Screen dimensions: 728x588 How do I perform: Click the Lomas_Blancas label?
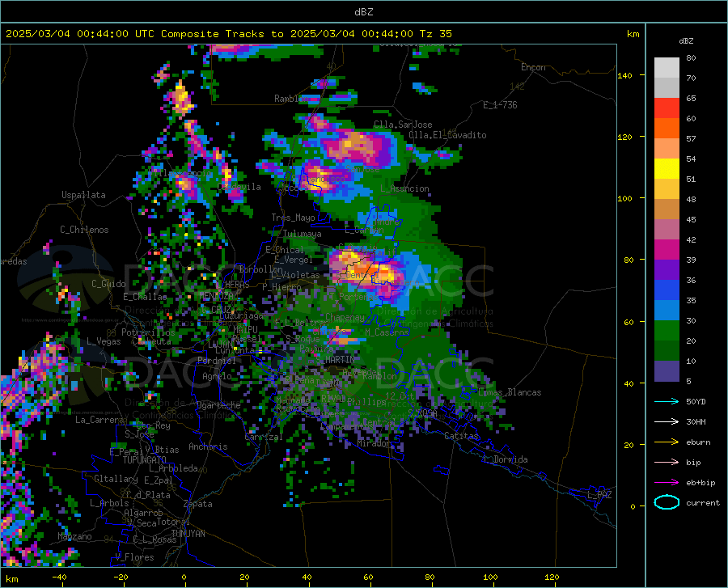pos(510,392)
